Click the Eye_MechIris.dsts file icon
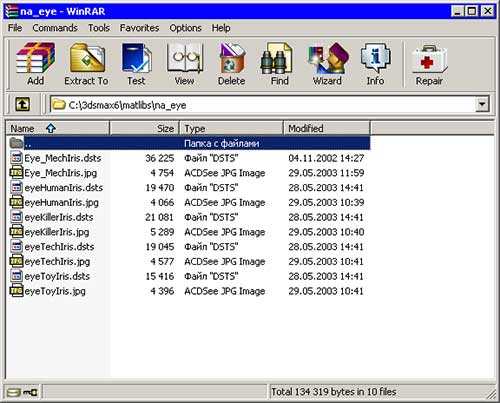Screen dimensions: 500x403 click(16, 157)
